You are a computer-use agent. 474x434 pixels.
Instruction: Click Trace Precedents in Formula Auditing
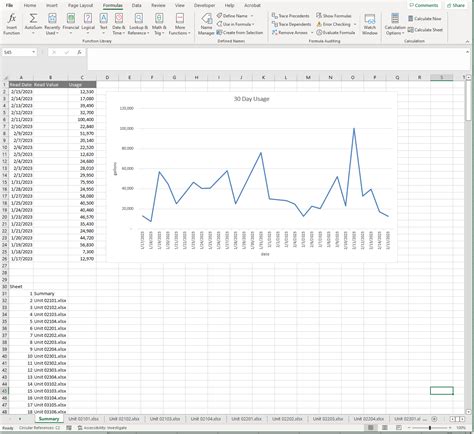pos(291,16)
